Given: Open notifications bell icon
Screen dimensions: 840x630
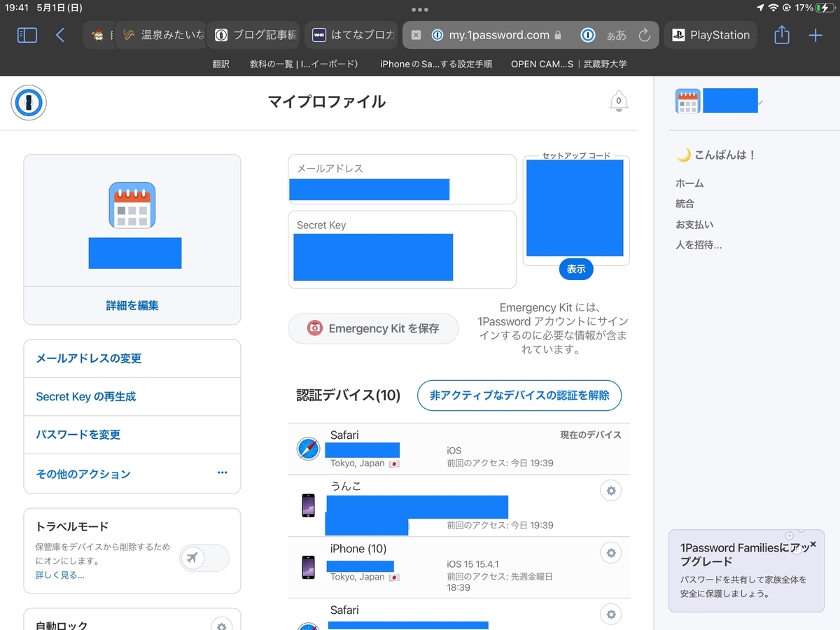Looking at the screenshot, I should [x=618, y=101].
